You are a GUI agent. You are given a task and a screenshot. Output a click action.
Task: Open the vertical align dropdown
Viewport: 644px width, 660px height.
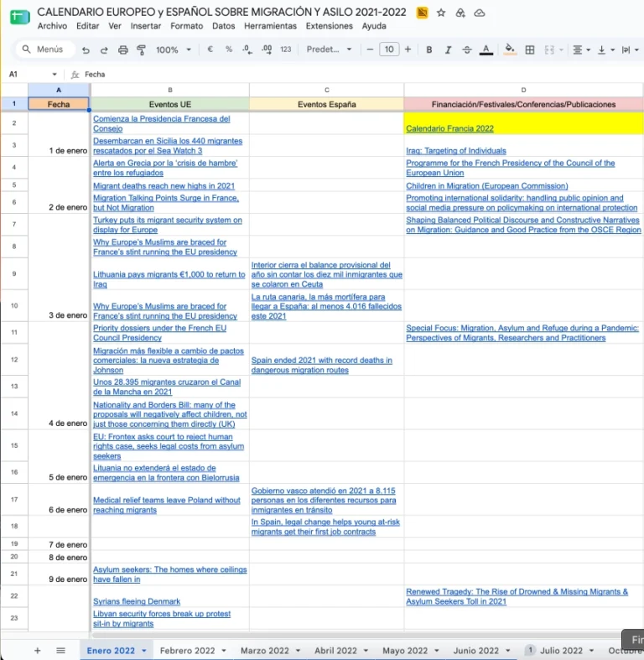[605, 49]
